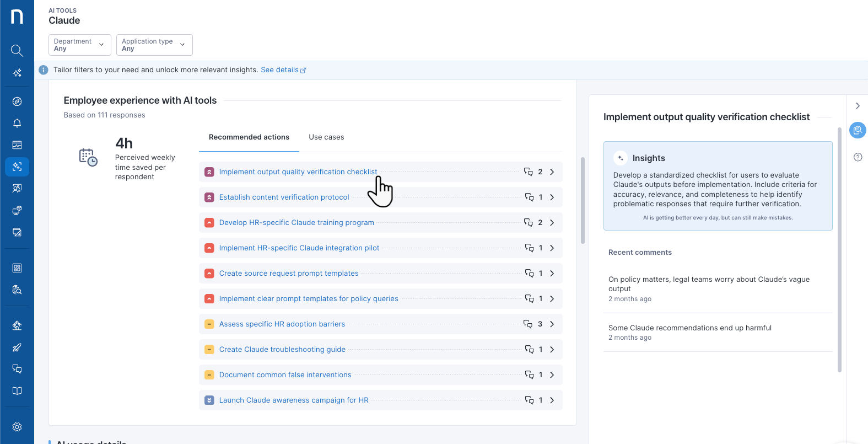868x444 pixels.
Task: Switch to the Use cases tab
Action: [x=326, y=137]
